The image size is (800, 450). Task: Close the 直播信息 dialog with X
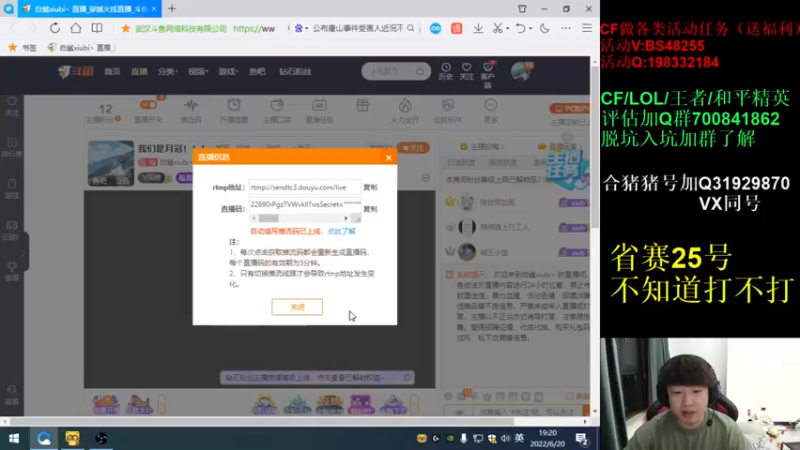coord(388,158)
